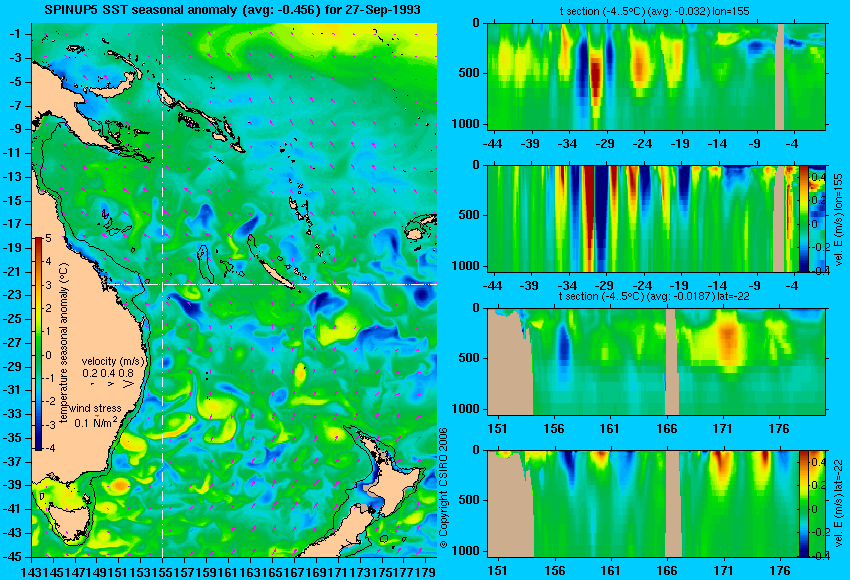Click the vel. E lon=155 section panel
The width and height of the screenshot is (850, 580).
coord(643,218)
